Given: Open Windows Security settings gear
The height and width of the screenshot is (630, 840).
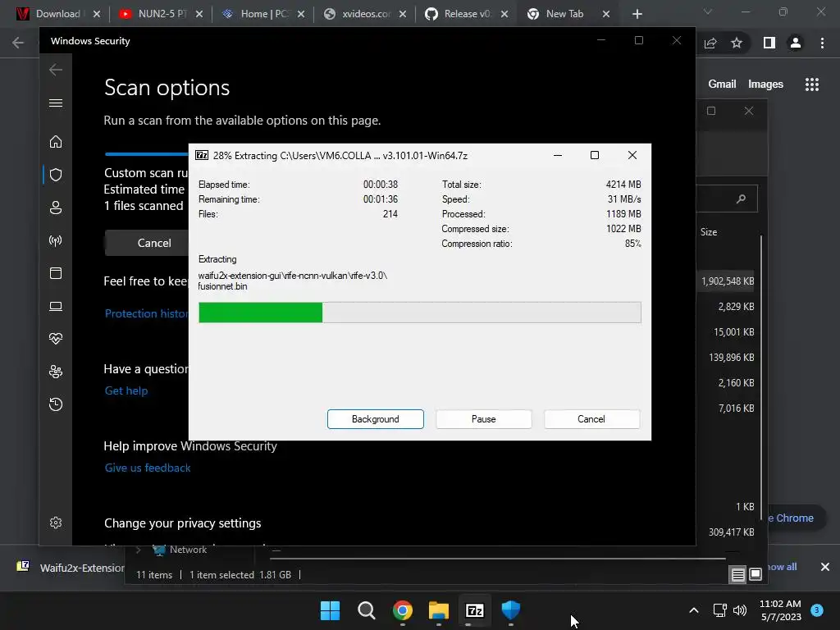Looking at the screenshot, I should (56, 523).
